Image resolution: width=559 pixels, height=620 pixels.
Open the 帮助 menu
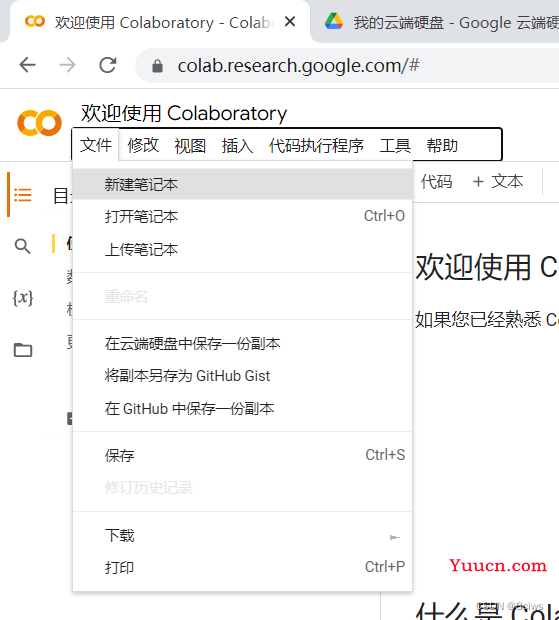pos(442,146)
